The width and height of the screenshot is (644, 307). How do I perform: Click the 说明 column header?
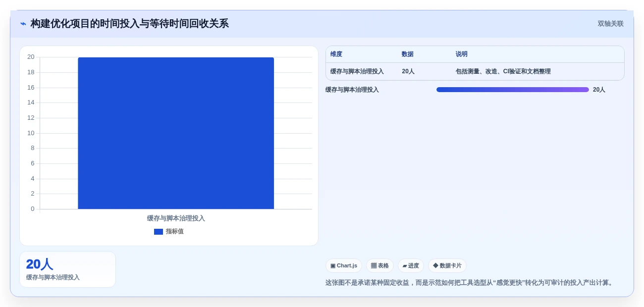(x=462, y=54)
